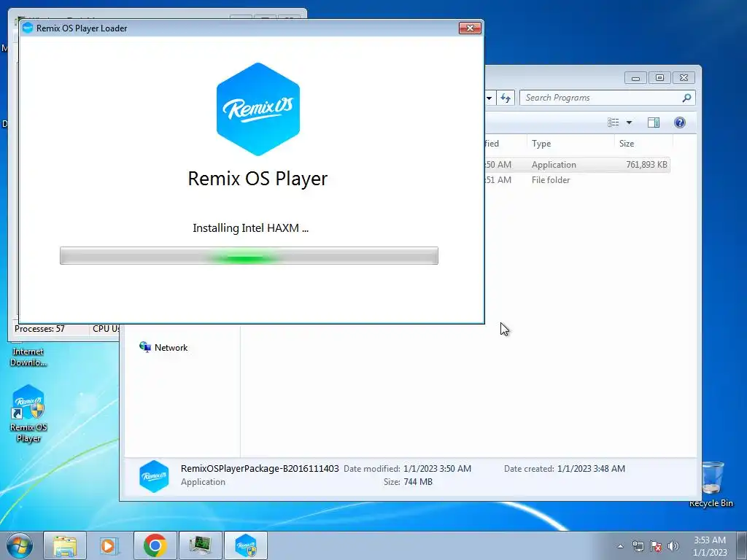Image resolution: width=747 pixels, height=560 pixels.
Task: Click the Date created value 1/1/2023 3:48 AM
Action: click(x=591, y=469)
